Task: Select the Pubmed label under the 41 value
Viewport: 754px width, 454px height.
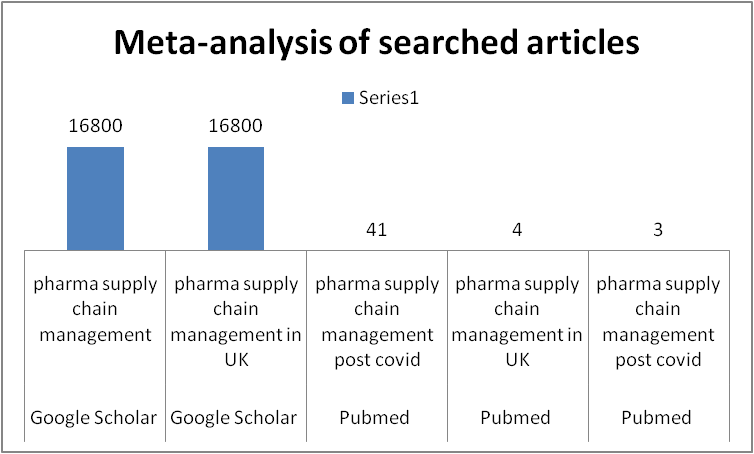Action: 377,418
